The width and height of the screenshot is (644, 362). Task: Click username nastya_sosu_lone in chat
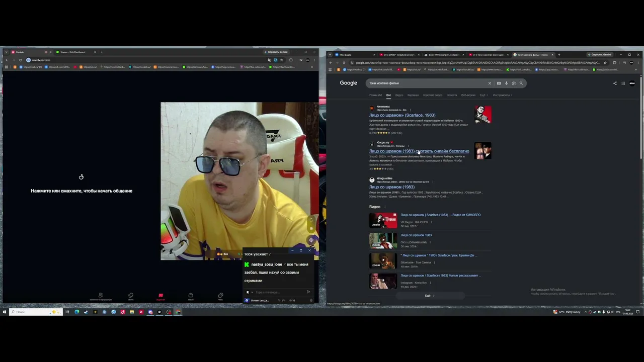pyautogui.click(x=267, y=264)
